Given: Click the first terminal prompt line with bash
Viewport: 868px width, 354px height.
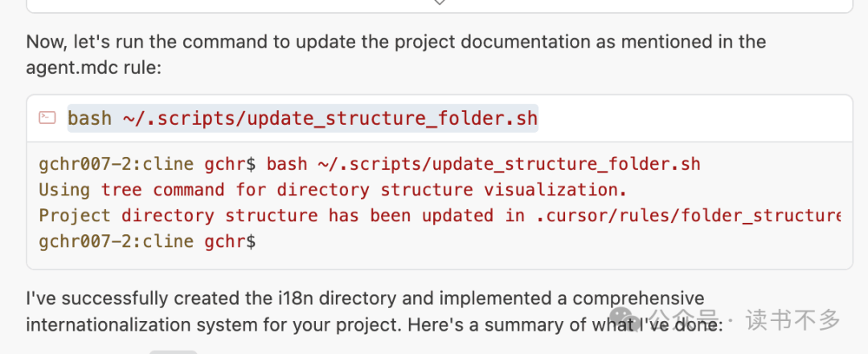Looking at the screenshot, I should pos(370,164).
